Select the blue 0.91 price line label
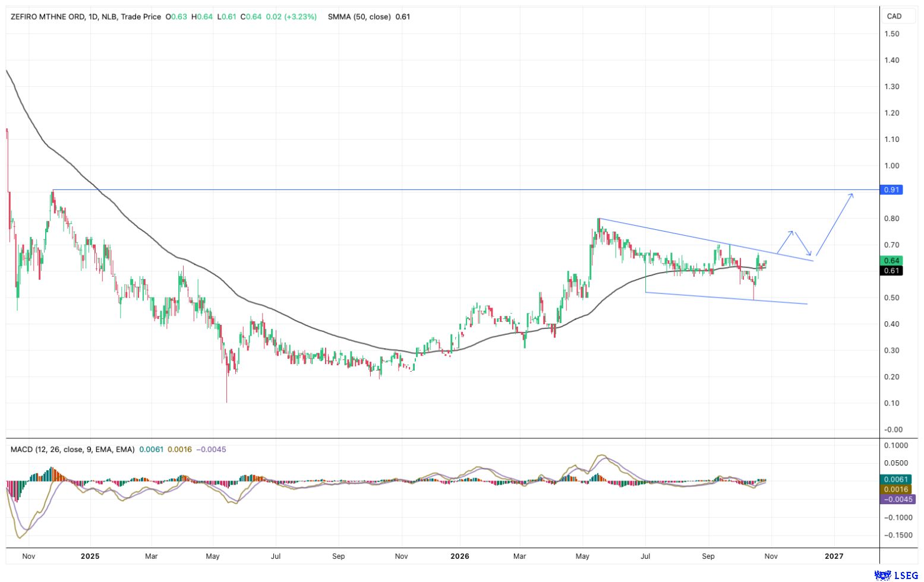The width and height of the screenshot is (924, 582). (891, 190)
